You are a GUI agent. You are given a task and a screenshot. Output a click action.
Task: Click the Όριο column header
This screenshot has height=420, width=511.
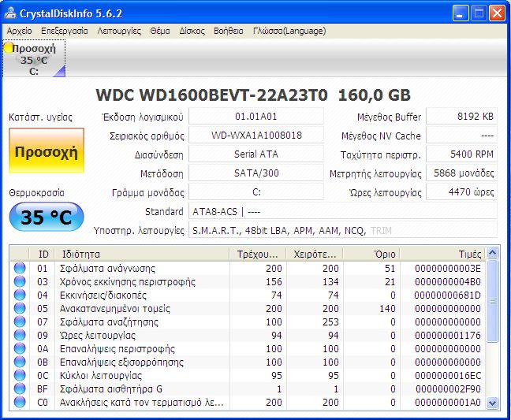click(371, 254)
